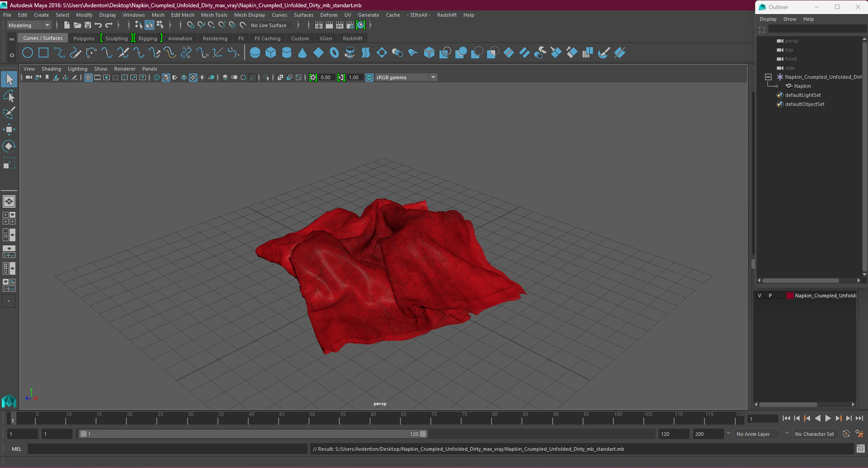This screenshot has height=468, width=868.
Task: Click the MEL command language label
Action: [17, 449]
